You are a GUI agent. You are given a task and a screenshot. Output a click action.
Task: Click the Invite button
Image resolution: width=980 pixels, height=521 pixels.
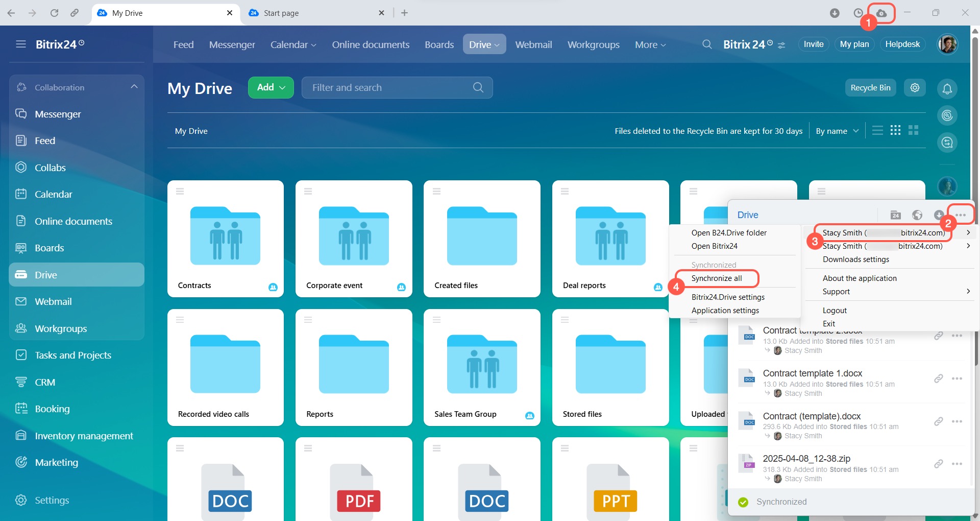point(813,44)
